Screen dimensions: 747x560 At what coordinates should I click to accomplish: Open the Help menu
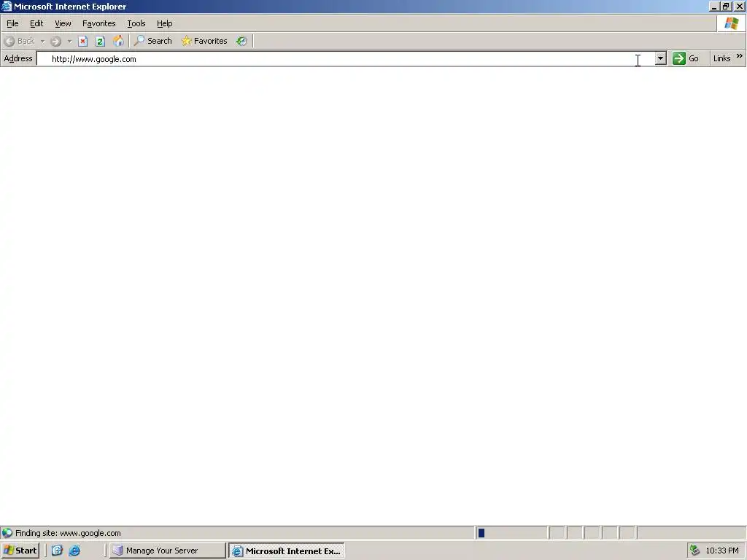click(164, 23)
